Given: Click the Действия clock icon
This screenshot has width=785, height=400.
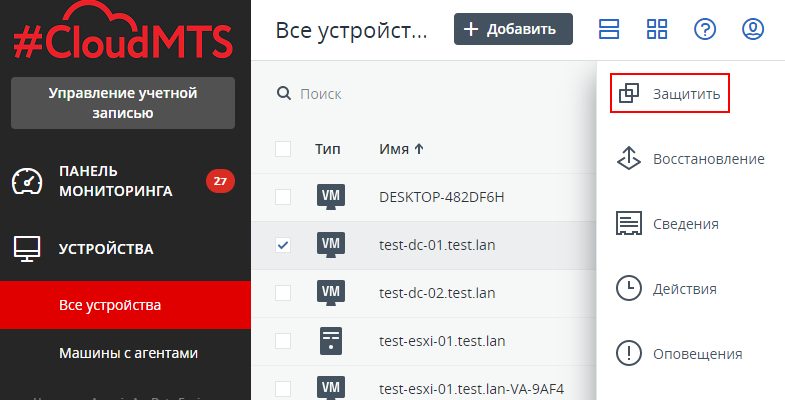Looking at the screenshot, I should tap(628, 288).
